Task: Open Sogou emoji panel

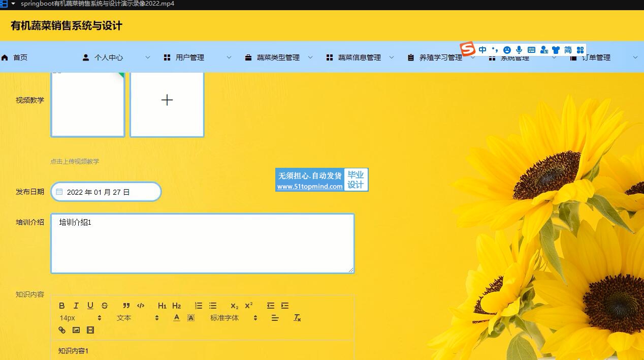Action: (x=507, y=50)
